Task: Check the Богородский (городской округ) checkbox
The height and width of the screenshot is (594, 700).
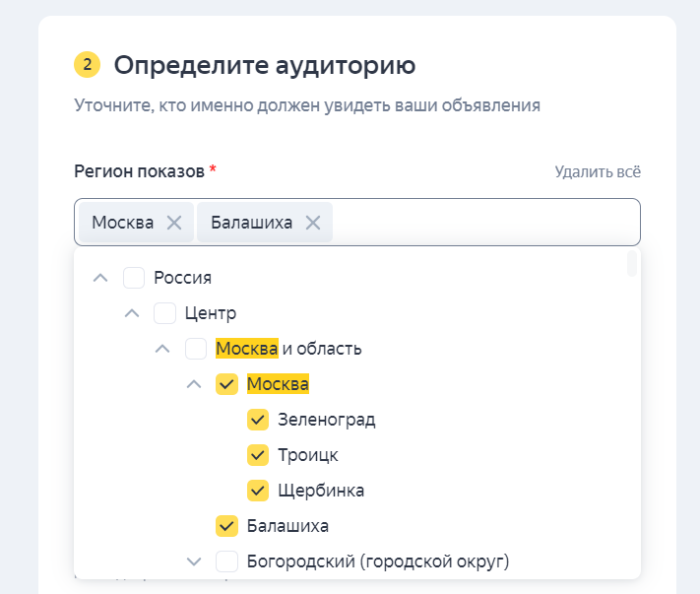Action: point(227,561)
